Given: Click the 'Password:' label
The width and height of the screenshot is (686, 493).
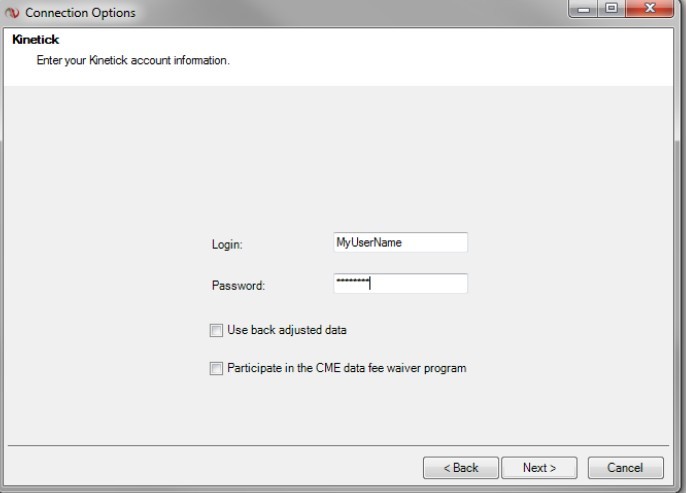Looking at the screenshot, I should (238, 286).
